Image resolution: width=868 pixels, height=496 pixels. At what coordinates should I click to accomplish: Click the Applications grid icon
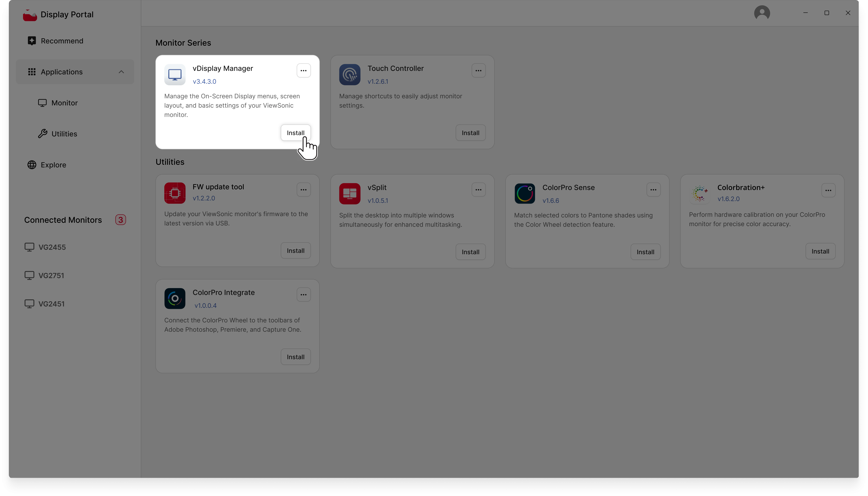(32, 72)
